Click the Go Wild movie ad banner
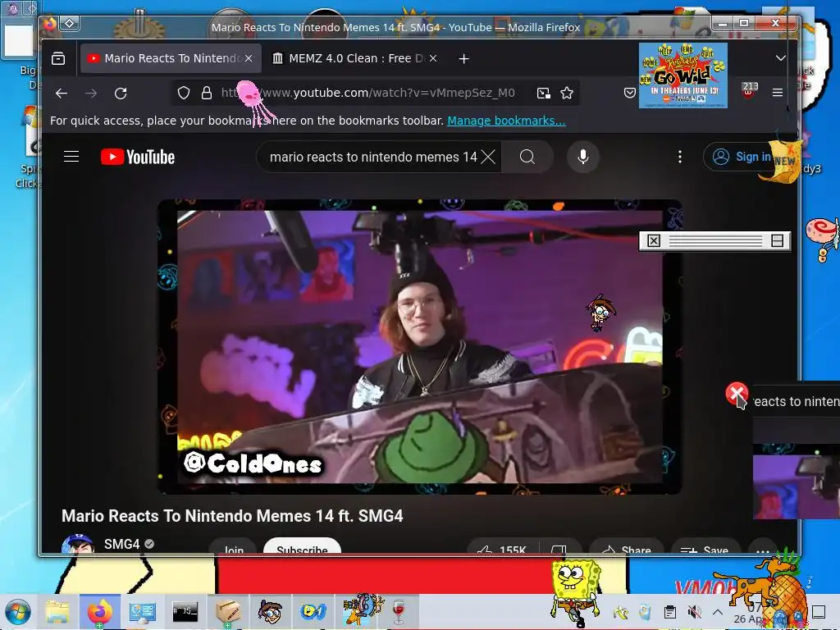840x630 pixels. 683,75
